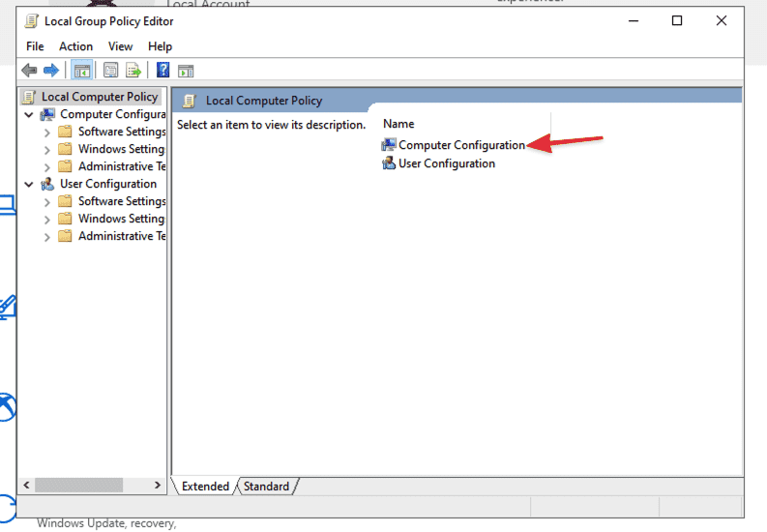This screenshot has height=532, width=767.
Task: Open the View menu
Action: tap(120, 46)
